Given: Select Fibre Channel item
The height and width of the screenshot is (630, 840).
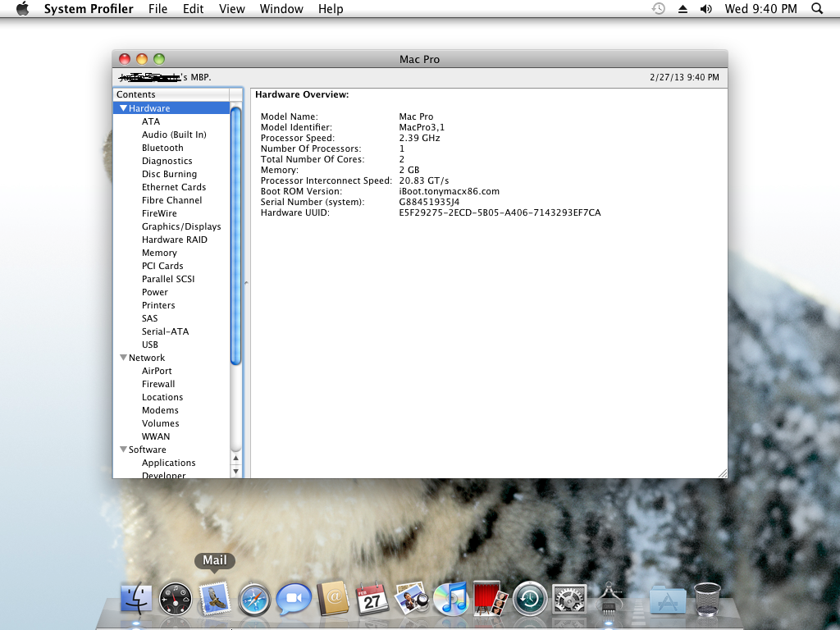Looking at the screenshot, I should pos(171,200).
